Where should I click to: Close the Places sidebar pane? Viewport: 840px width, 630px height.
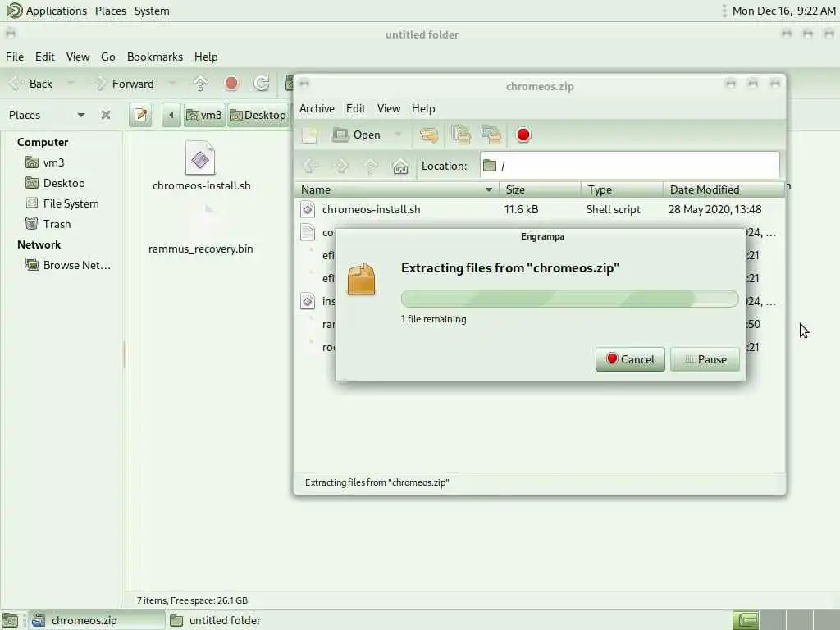[106, 115]
